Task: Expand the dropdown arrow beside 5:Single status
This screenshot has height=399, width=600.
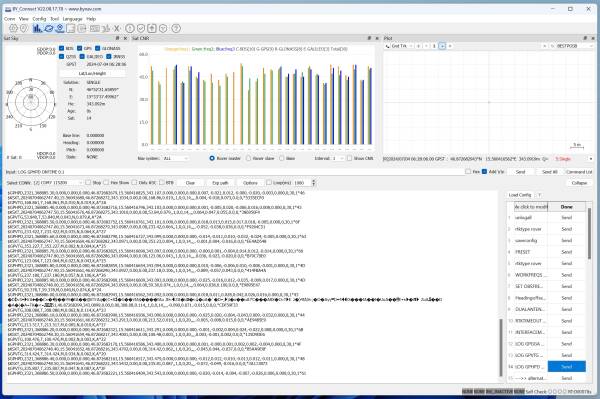Action: [x=591, y=158]
